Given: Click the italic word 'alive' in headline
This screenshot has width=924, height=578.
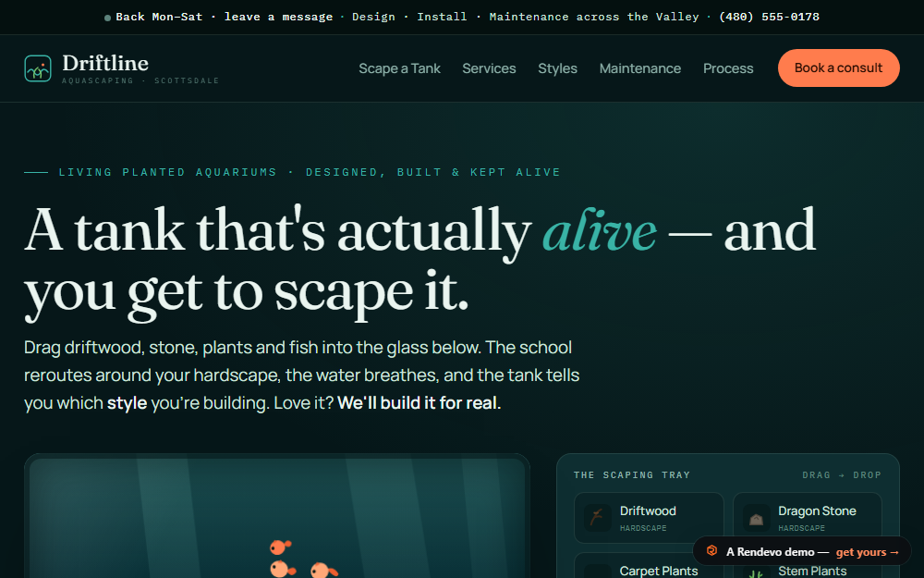Looking at the screenshot, I should coord(600,230).
